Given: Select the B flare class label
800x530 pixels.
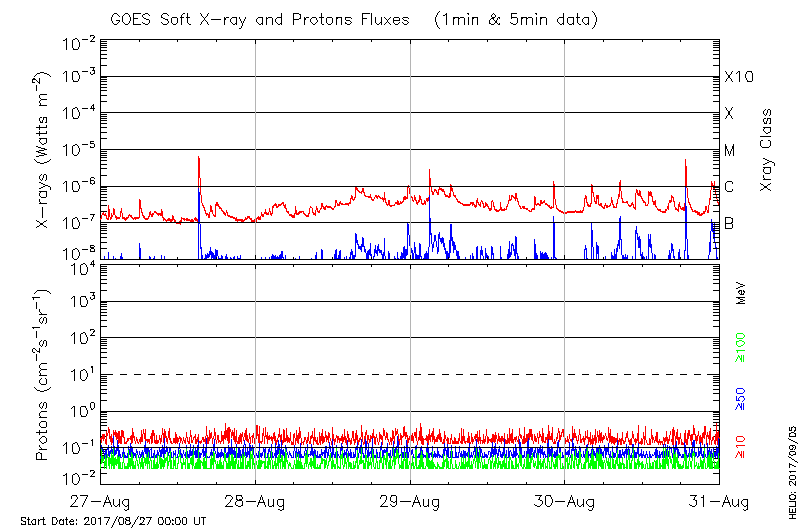Looking at the screenshot, I should (x=729, y=223).
